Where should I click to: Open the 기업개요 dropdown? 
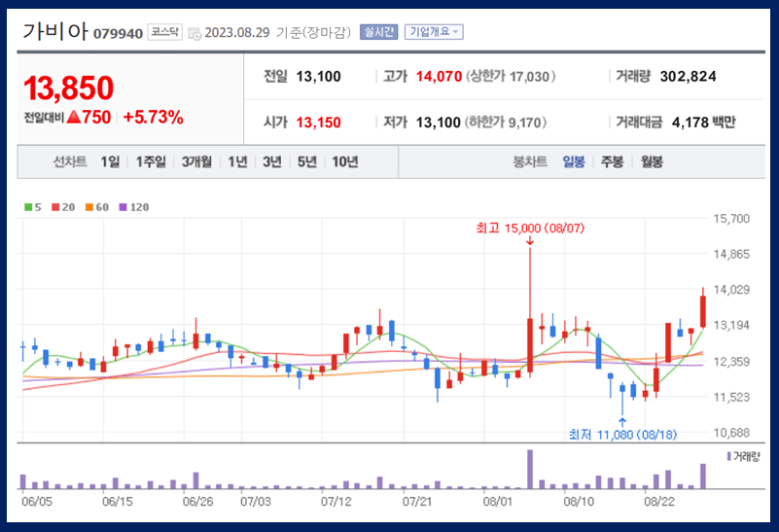click(x=434, y=32)
